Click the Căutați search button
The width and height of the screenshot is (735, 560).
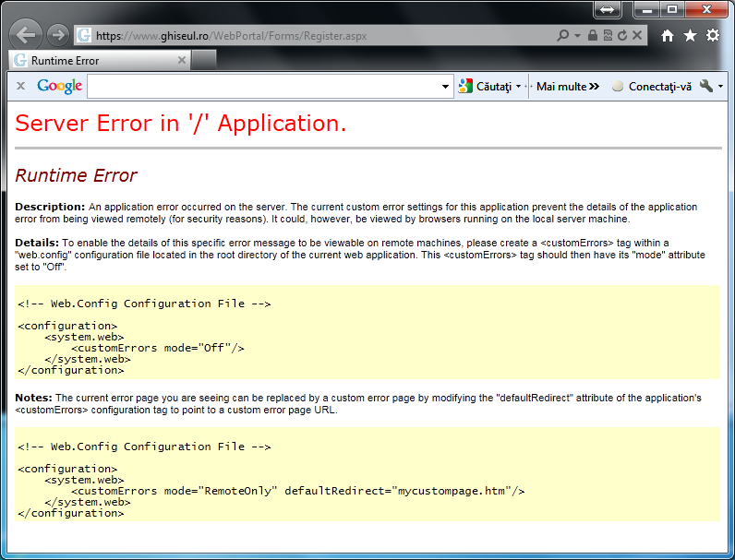click(x=486, y=86)
